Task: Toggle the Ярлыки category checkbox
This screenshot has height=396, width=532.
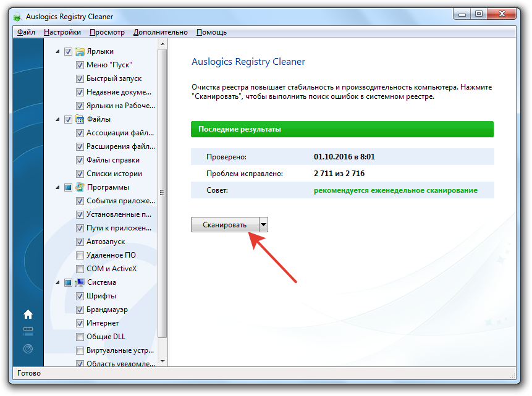Action: click(x=68, y=51)
